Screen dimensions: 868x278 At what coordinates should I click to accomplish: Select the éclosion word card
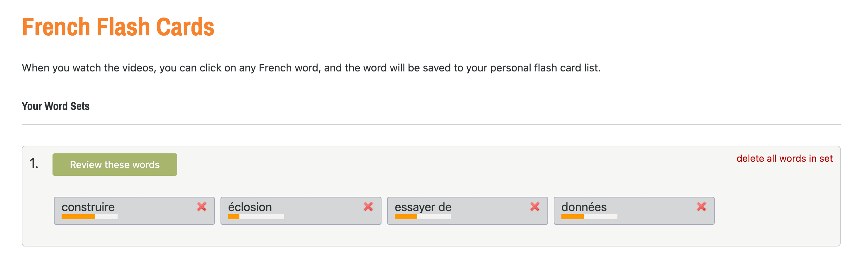pos(250,207)
